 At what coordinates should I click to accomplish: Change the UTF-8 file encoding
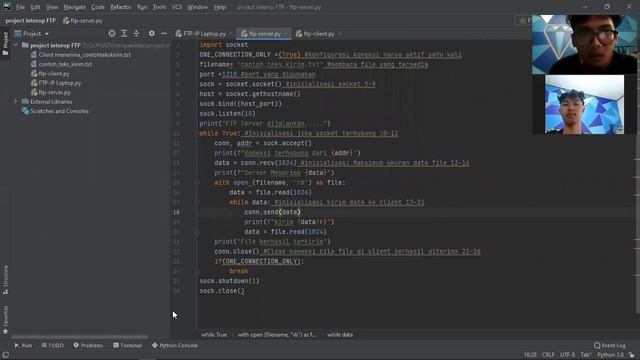567,355
